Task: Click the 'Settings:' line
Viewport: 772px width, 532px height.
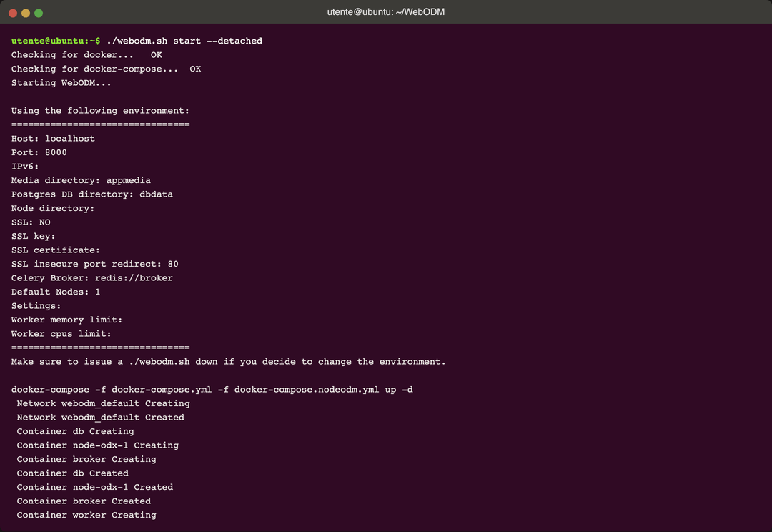Action: [x=36, y=306]
